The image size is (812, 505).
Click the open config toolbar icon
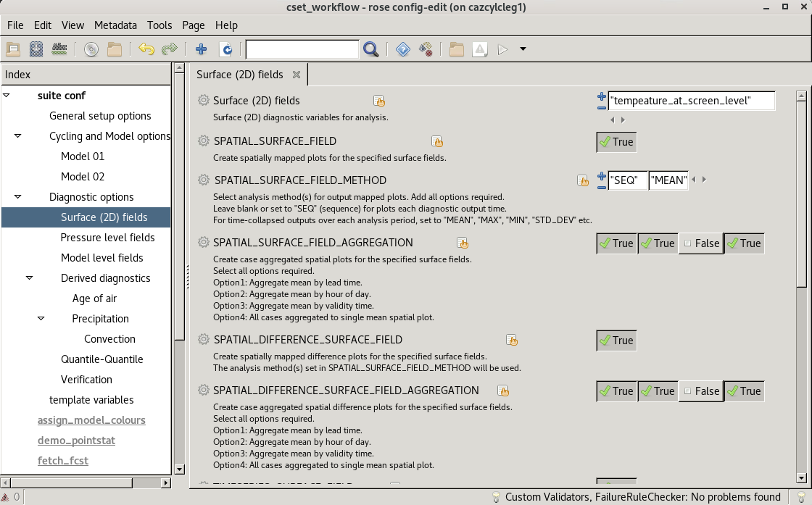pos(13,50)
